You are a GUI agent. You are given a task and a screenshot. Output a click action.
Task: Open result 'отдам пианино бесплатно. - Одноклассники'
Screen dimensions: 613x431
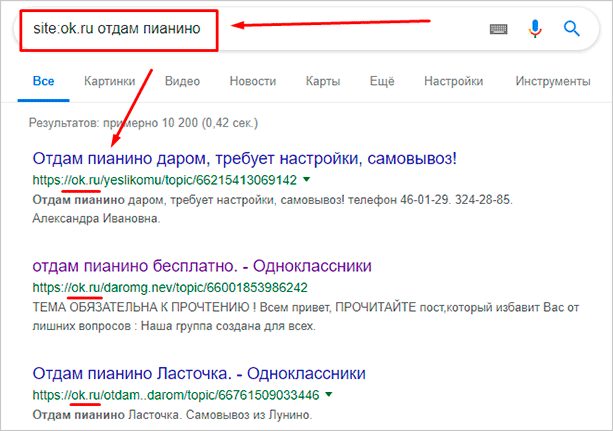202,267
